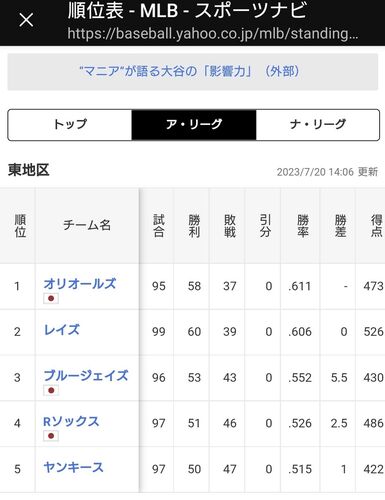
Task: Tap the 東地区 section heading
Action: pos(29,170)
